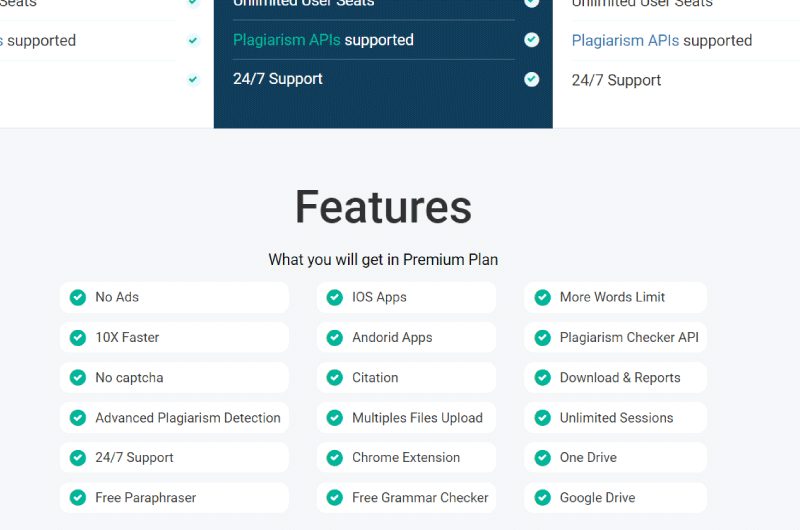Viewport: 800px width, 530px height.
Task: Select the Andorid Apps feature text
Action: (x=392, y=338)
